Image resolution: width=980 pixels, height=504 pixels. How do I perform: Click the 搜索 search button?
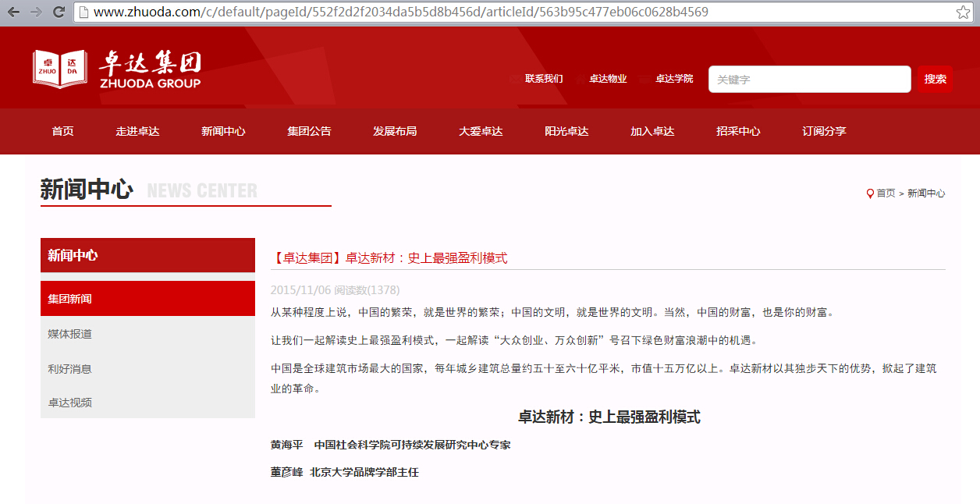coord(935,79)
